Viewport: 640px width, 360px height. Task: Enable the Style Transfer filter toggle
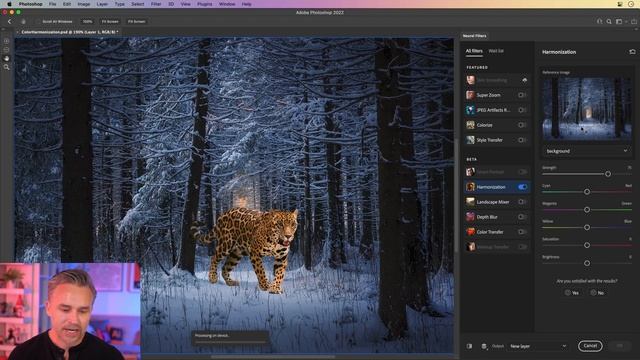click(x=522, y=140)
